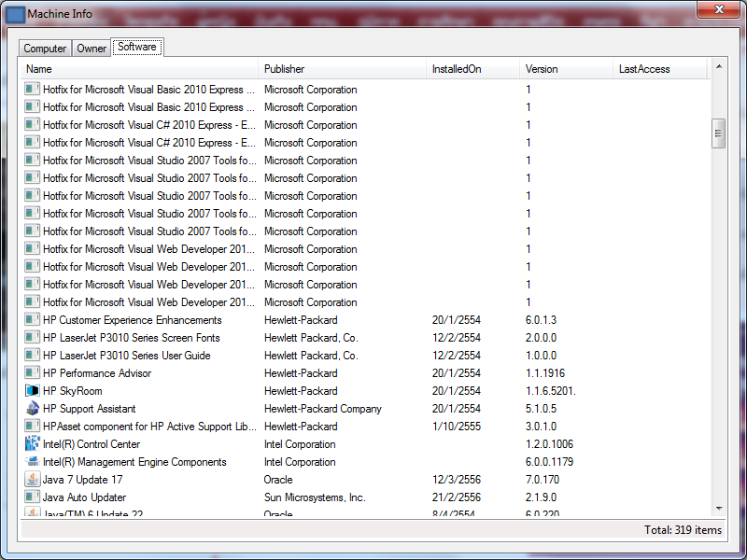Click version 1.2.0.1006 cell
This screenshot has height=560, width=747.
coord(549,444)
